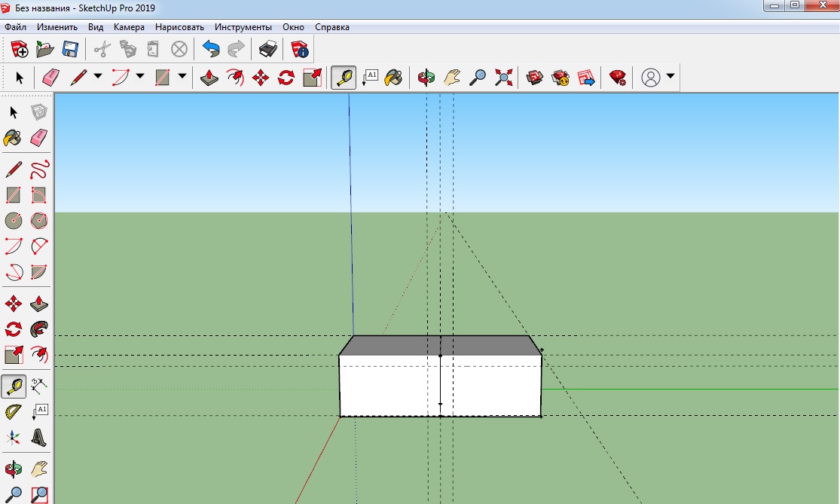Open the Файл menu

[x=16, y=27]
